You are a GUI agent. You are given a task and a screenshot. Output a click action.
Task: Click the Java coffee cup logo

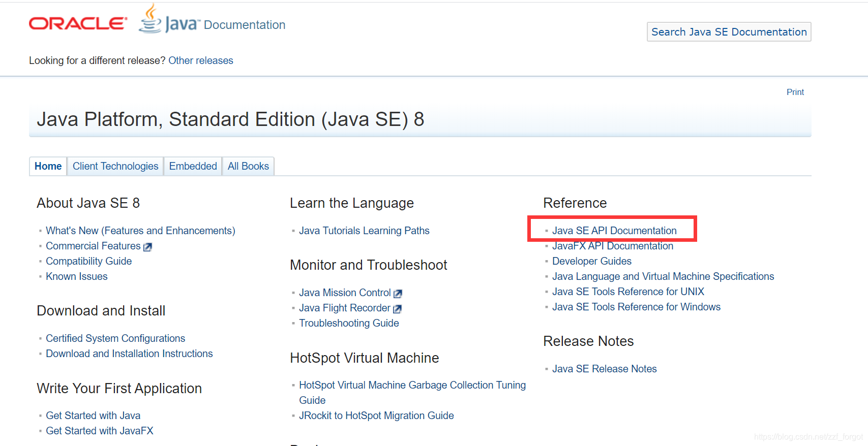click(x=151, y=18)
